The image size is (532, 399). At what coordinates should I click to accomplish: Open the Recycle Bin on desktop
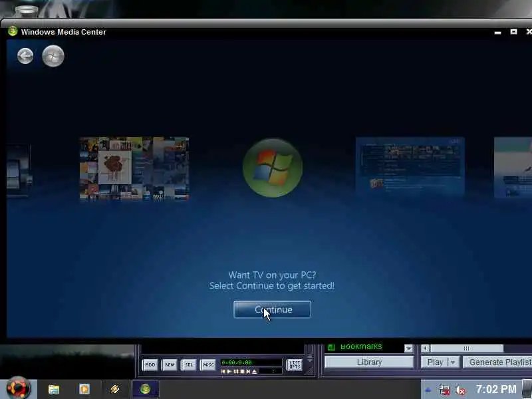[27, 10]
